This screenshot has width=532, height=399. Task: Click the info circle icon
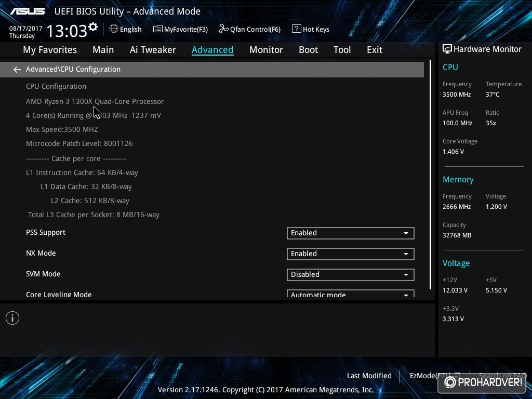click(12, 318)
